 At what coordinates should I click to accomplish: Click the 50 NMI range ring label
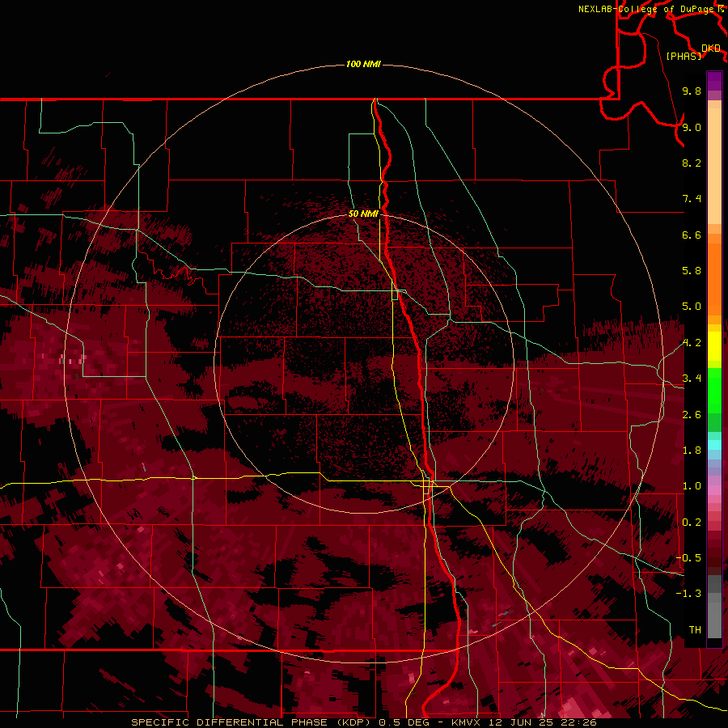tap(363, 214)
